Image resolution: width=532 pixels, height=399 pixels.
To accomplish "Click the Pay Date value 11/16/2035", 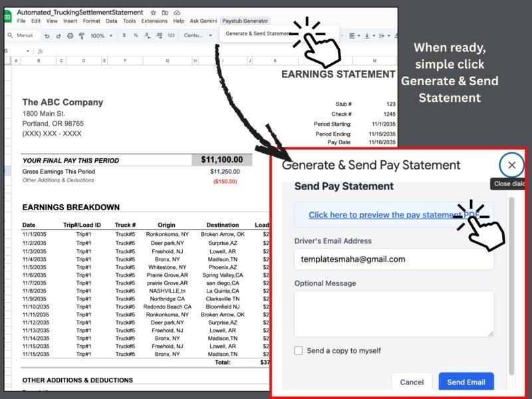I will [382, 142].
